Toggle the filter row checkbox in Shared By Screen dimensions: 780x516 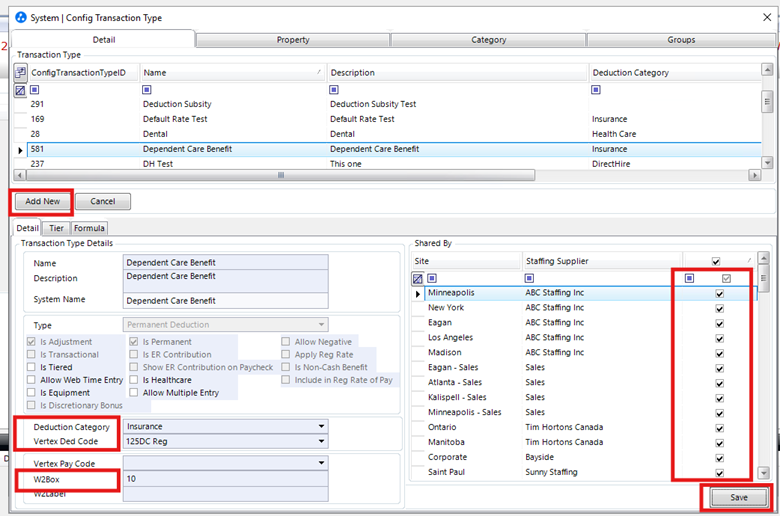click(726, 278)
